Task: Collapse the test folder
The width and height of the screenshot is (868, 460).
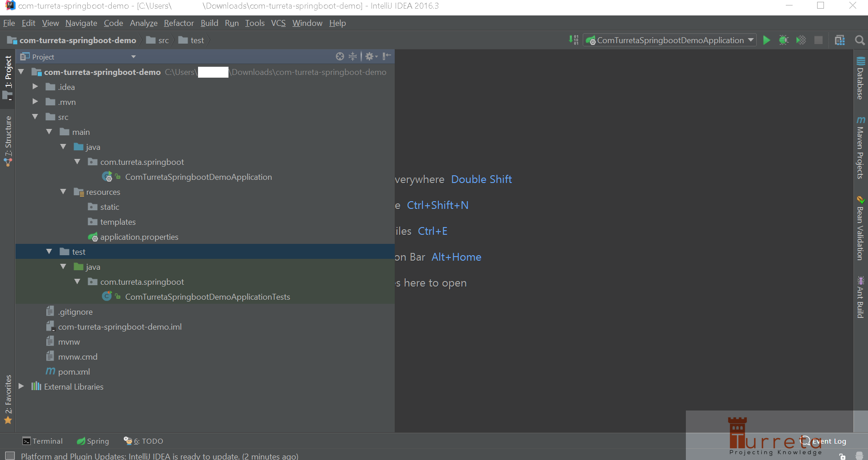Action: pos(49,252)
